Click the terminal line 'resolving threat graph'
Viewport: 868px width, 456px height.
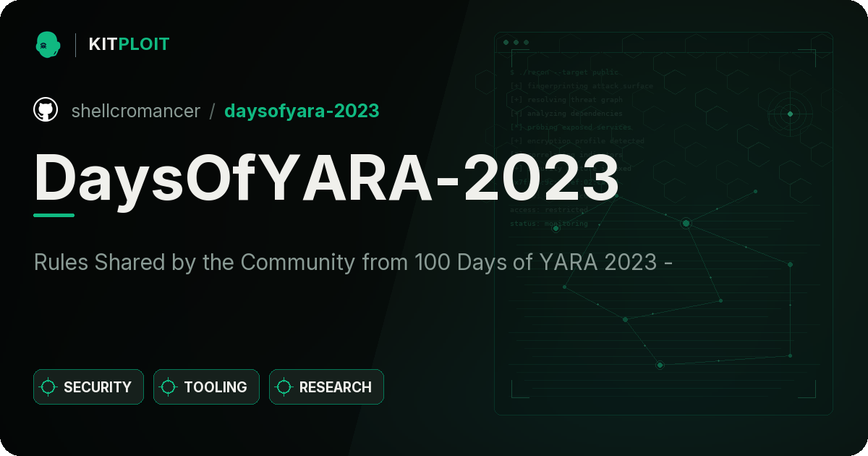(x=566, y=100)
